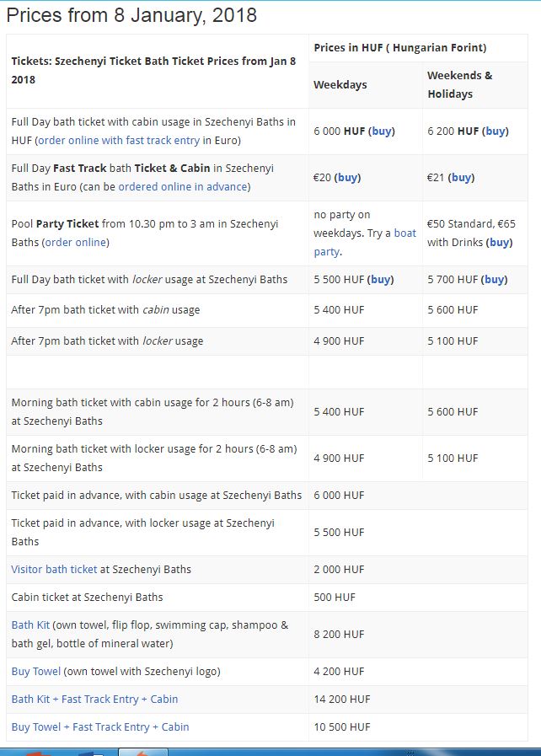Image resolution: width=541 pixels, height=756 pixels.
Task: Open 'Bath Kit + Fast Track Entry + Cabin' link
Action: tap(94, 700)
